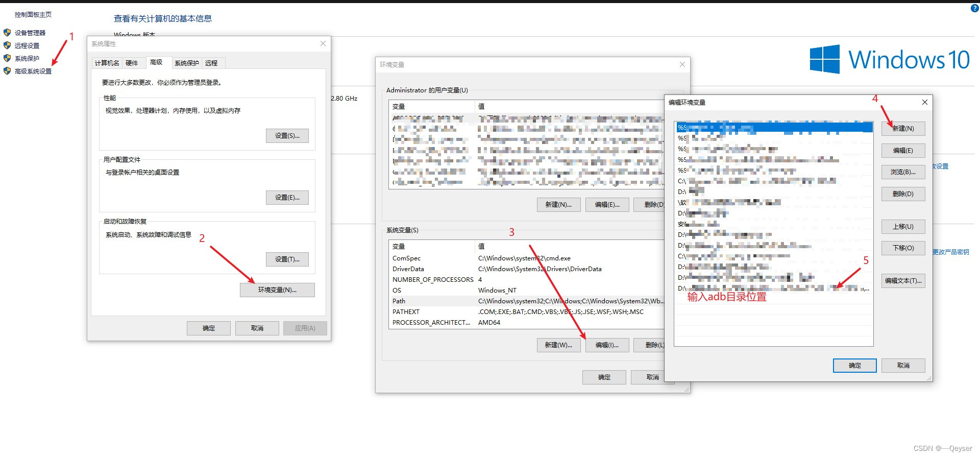Click 编辑(E) in 编辑环境变量 dialog

pyautogui.click(x=903, y=151)
